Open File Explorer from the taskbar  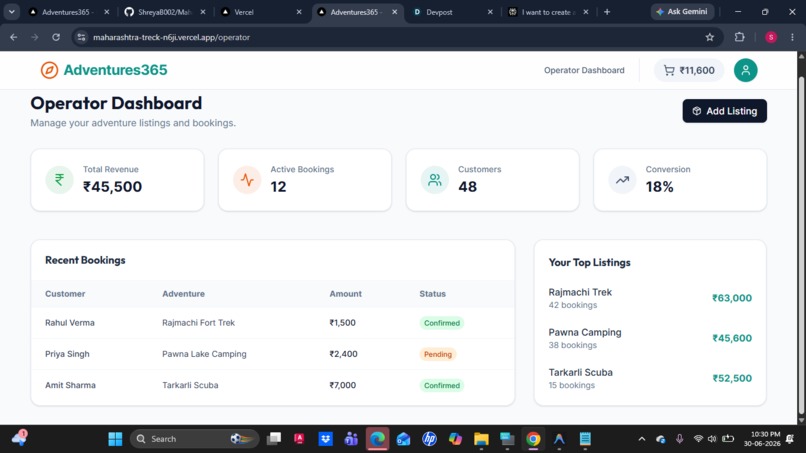(x=481, y=439)
